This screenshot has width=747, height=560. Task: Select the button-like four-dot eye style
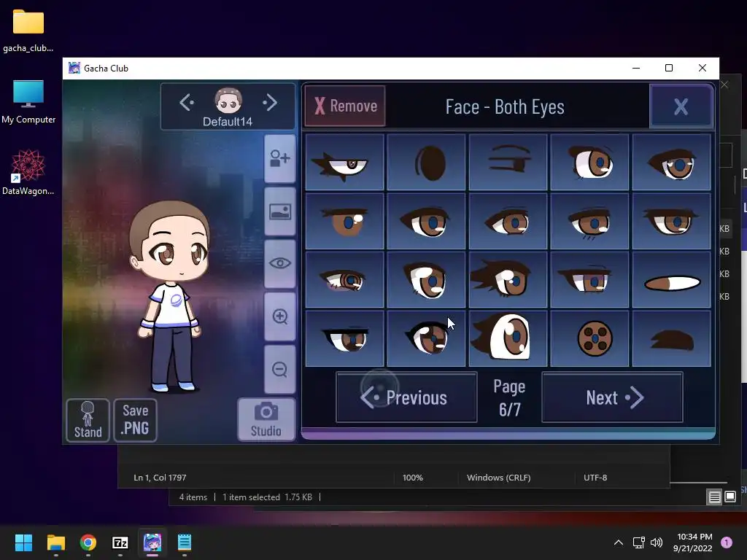tap(589, 338)
